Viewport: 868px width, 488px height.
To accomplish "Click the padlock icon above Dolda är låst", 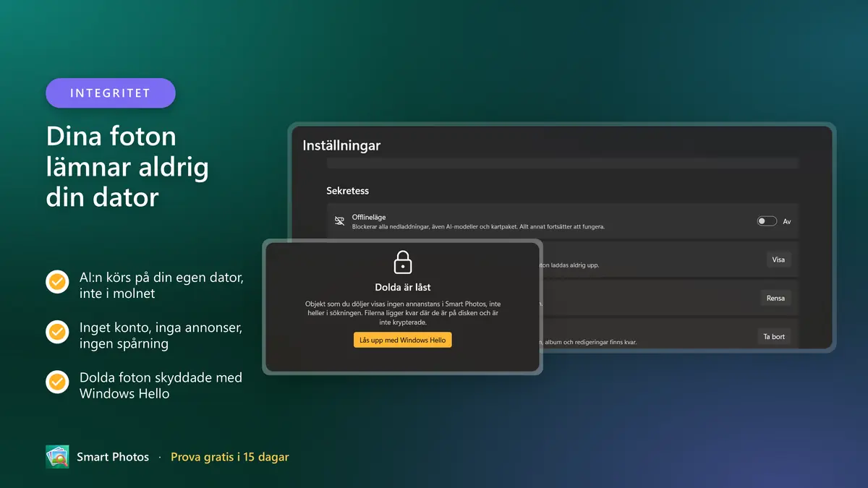I will (x=403, y=262).
